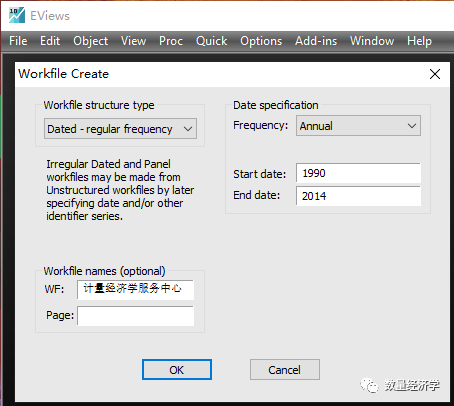The width and height of the screenshot is (454, 406).
Task: Click the EViews application logo icon
Action: [x=17, y=15]
